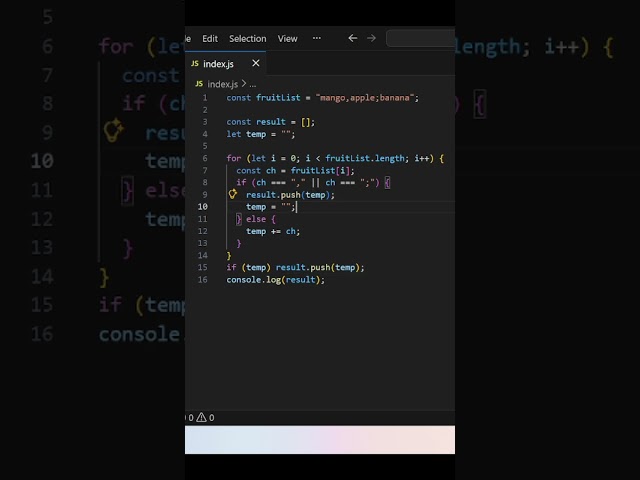This screenshot has height=480, width=640.
Task: Expand the overflow menu ellipsis
Action: 317,38
